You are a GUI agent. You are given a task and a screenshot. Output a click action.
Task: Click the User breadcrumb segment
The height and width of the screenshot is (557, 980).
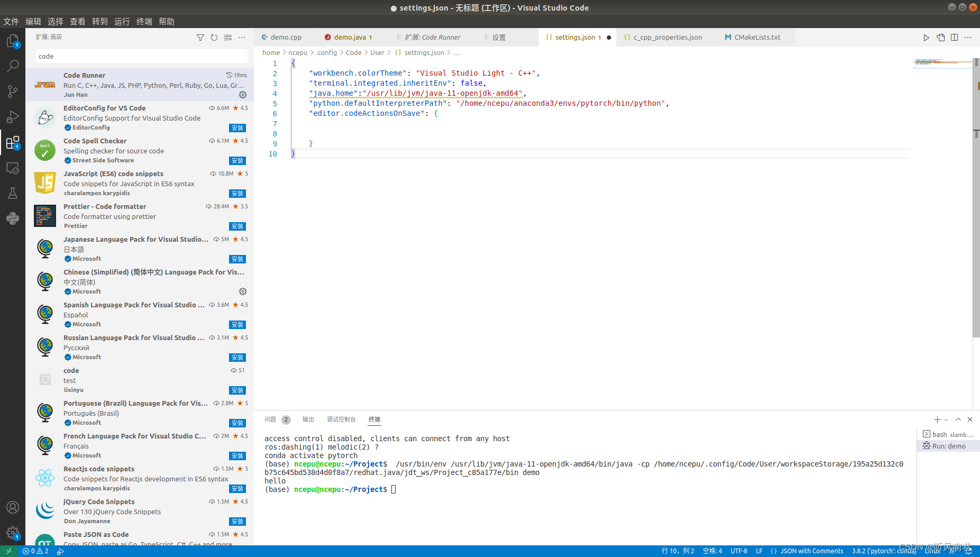click(x=377, y=53)
